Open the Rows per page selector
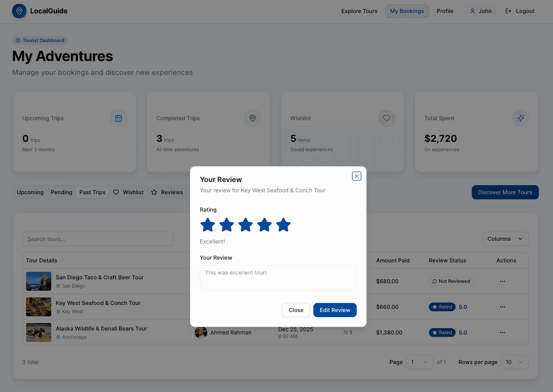 click(514, 362)
